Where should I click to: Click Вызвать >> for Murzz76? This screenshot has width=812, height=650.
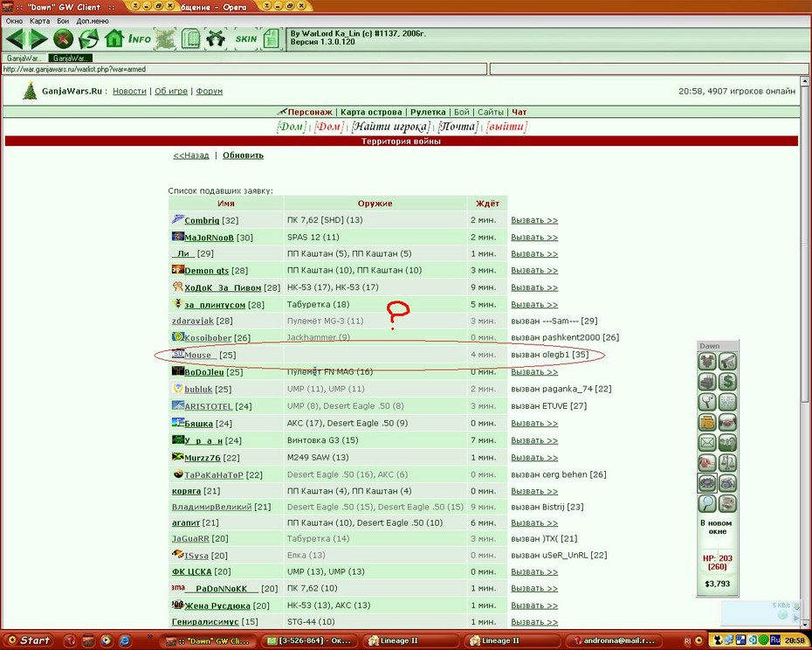pyautogui.click(x=533, y=458)
